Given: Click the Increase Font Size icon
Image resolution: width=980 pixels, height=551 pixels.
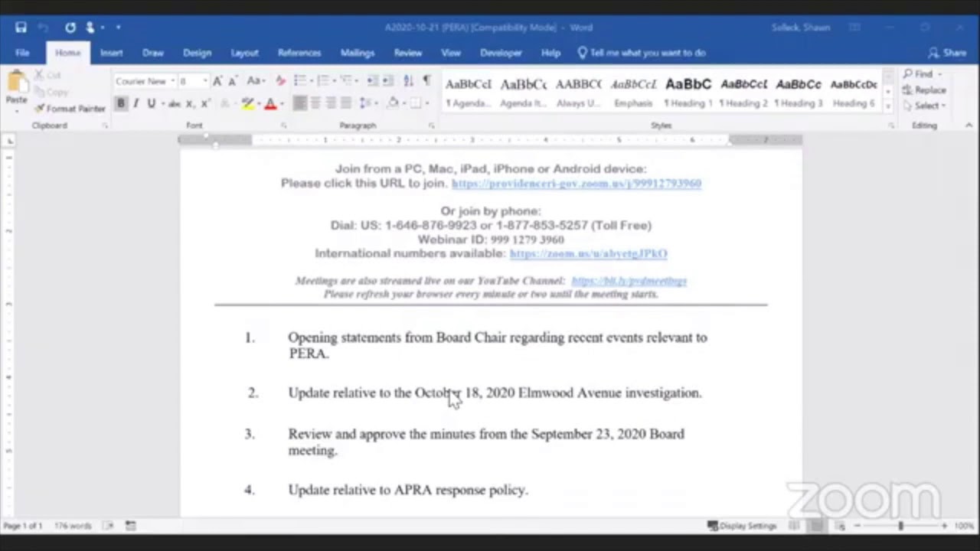Looking at the screenshot, I should (x=217, y=81).
